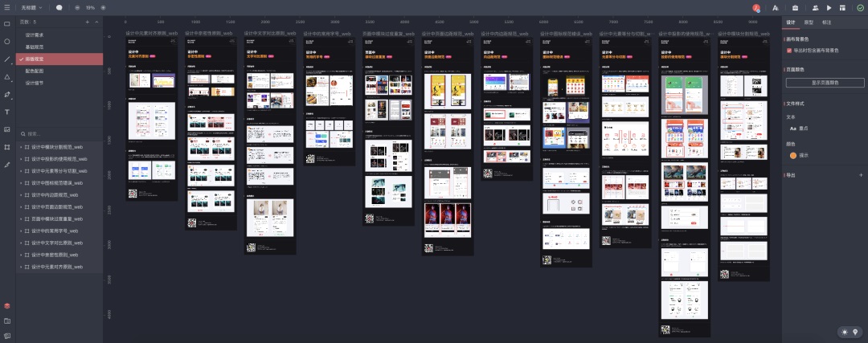This screenshot has height=343, width=868.
Task: Expand the 设计中元素等分与切割_web layer
Action: 21,171
